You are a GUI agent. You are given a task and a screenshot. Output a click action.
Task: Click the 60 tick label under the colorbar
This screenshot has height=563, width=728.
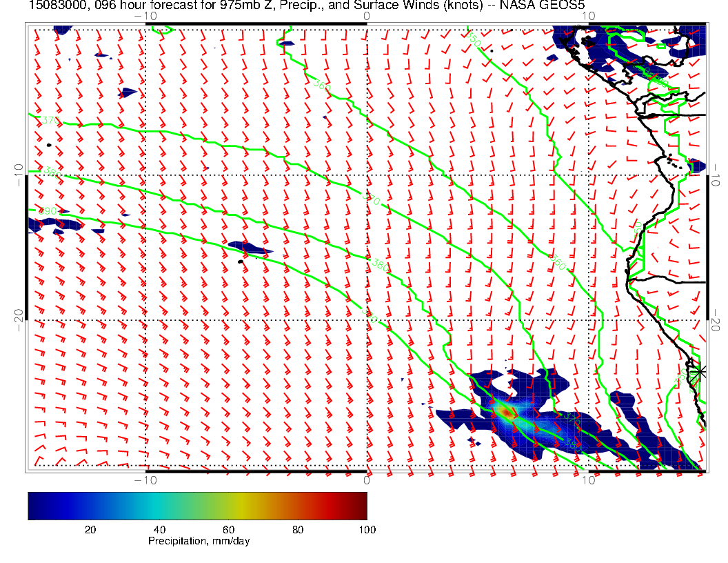[228, 529]
